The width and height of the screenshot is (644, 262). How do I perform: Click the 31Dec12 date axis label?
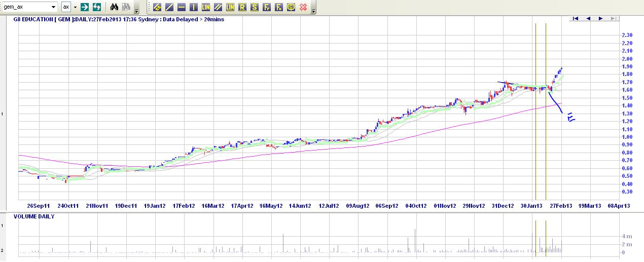pyautogui.click(x=504, y=206)
